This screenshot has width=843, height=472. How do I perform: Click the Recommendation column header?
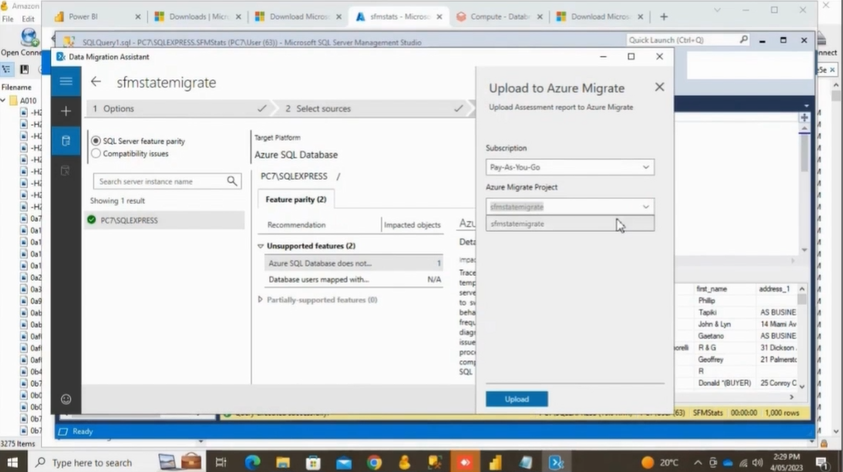296,225
